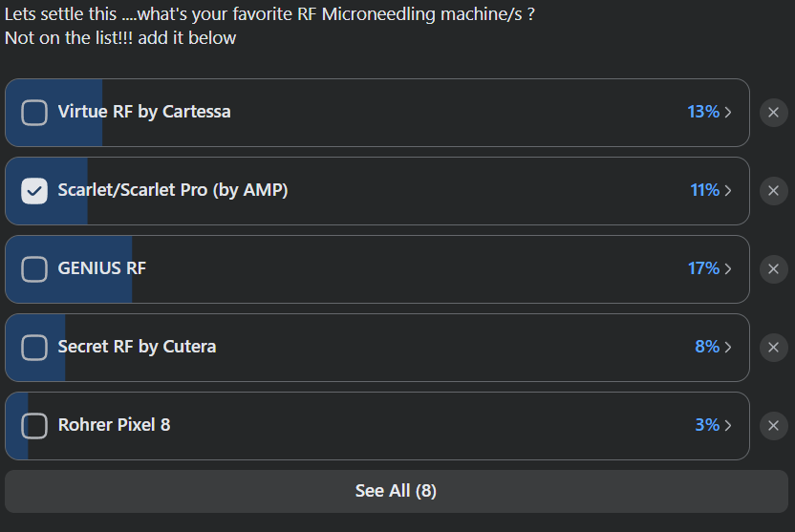Expand the 3% Rohrer Pixel 8 voters
This screenshot has width=795, height=532.
(713, 426)
